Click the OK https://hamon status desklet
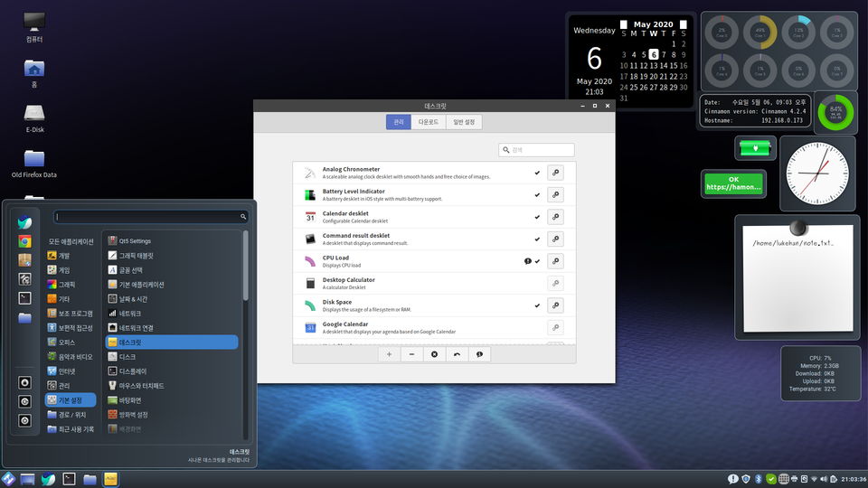The image size is (868, 488). pos(733,183)
